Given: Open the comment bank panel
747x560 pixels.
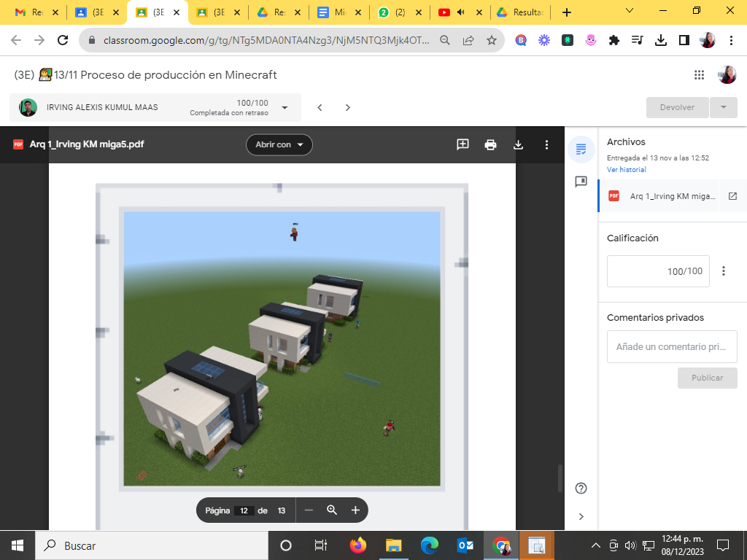Looking at the screenshot, I should coord(581,182).
